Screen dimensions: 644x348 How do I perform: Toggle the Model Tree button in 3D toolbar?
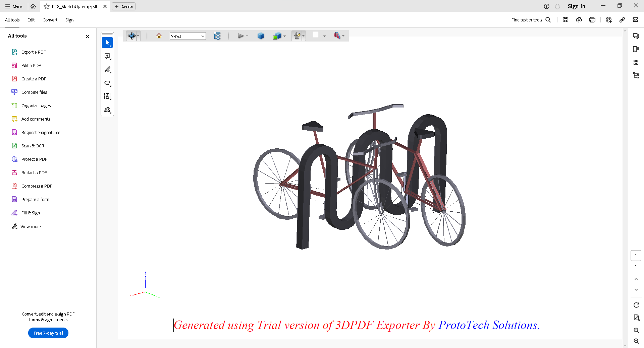pyautogui.click(x=217, y=36)
